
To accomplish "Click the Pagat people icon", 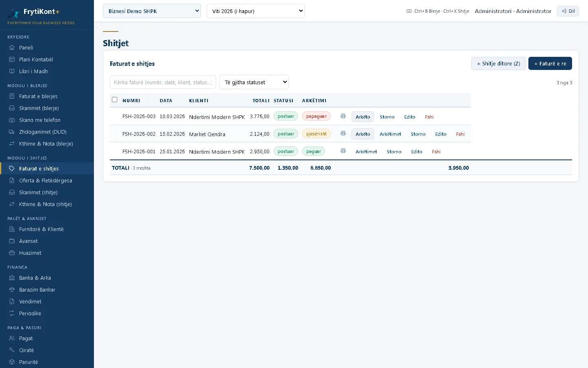I will tap(12, 338).
